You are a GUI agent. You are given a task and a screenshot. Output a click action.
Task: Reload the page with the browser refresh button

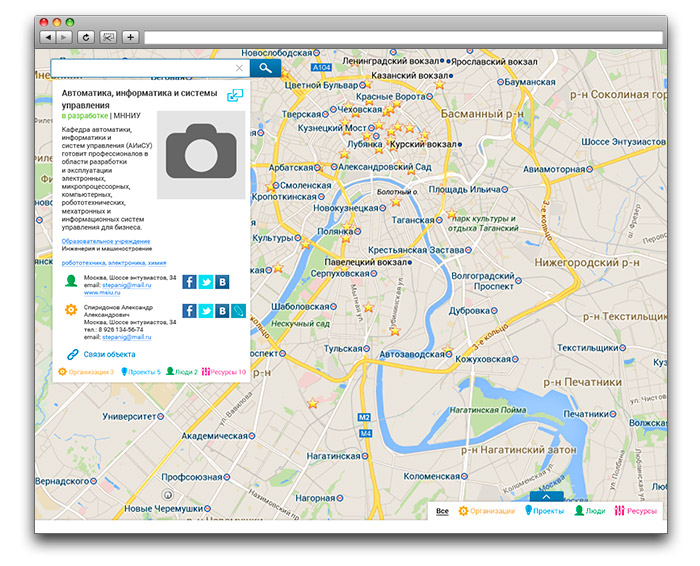pos(86,36)
